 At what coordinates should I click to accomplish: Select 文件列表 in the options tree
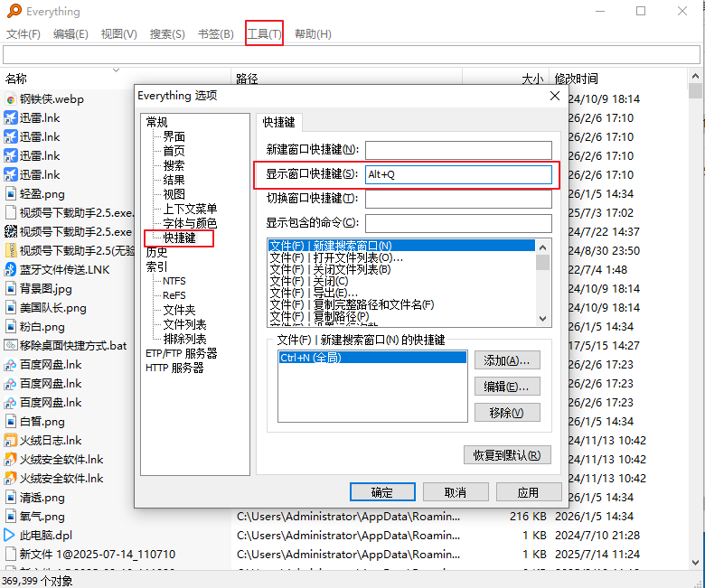pos(184,324)
